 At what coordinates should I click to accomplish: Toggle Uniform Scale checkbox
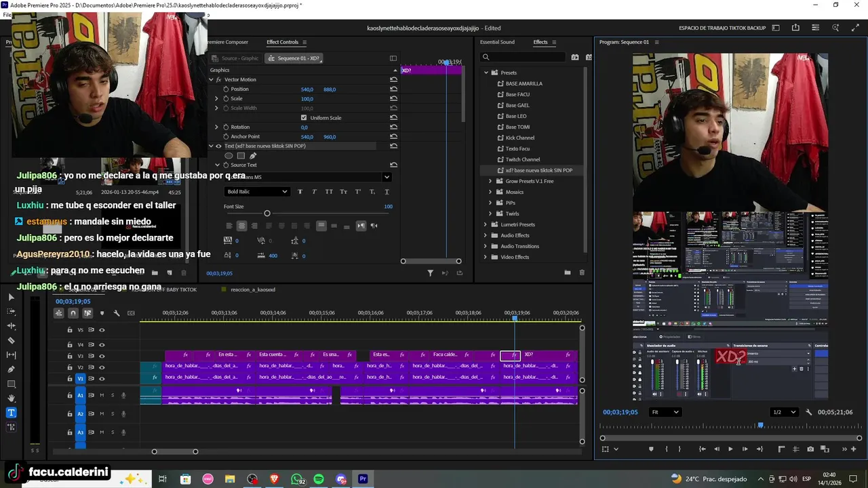pos(304,117)
